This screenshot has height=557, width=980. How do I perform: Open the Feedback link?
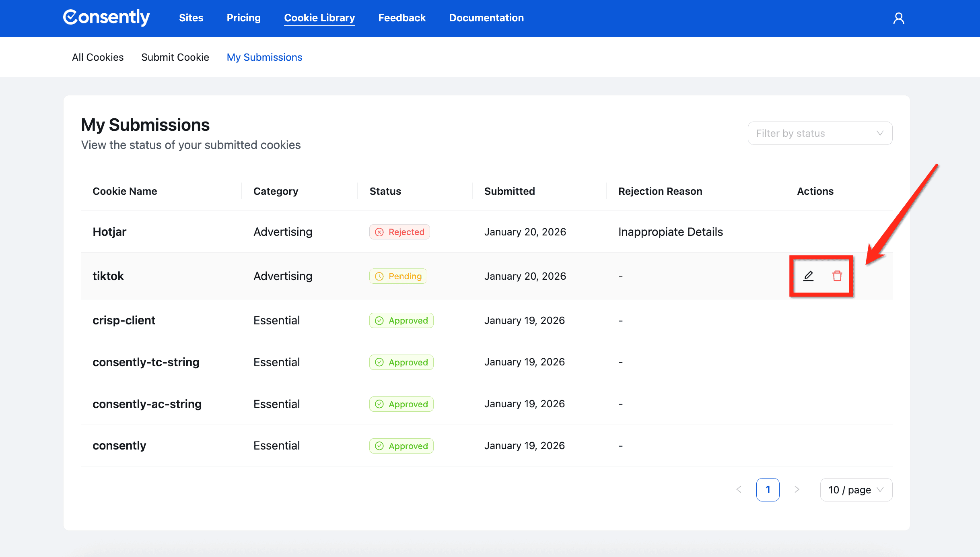click(402, 18)
